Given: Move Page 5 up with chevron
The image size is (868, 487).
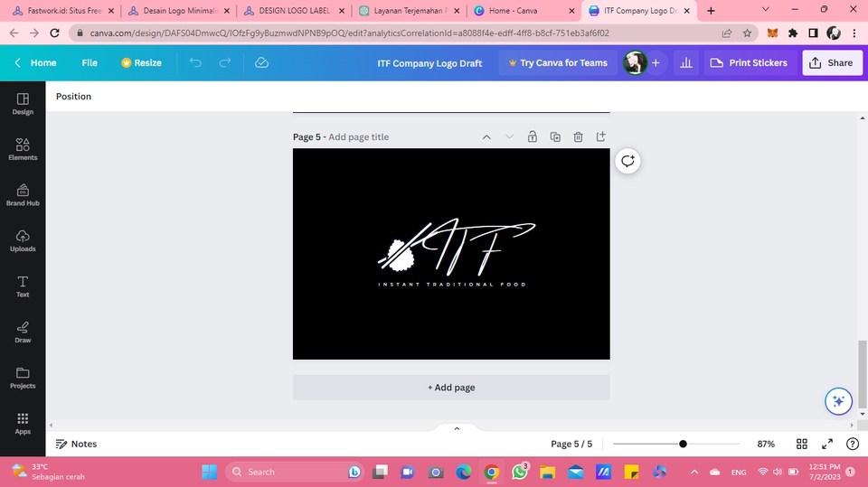Looking at the screenshot, I should [x=486, y=136].
